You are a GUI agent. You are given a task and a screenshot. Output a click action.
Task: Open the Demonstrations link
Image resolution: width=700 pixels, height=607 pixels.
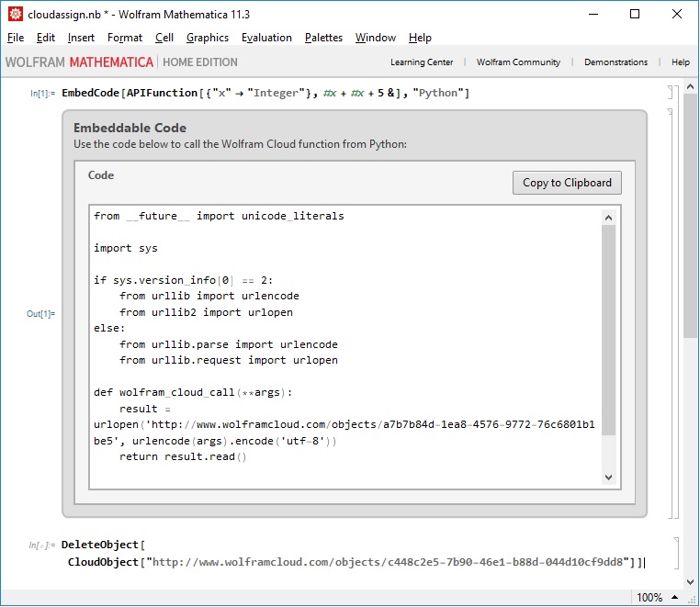615,62
